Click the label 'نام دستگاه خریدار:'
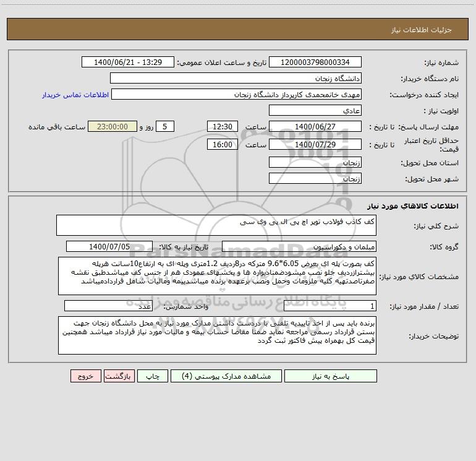The image size is (476, 461). click(430, 79)
